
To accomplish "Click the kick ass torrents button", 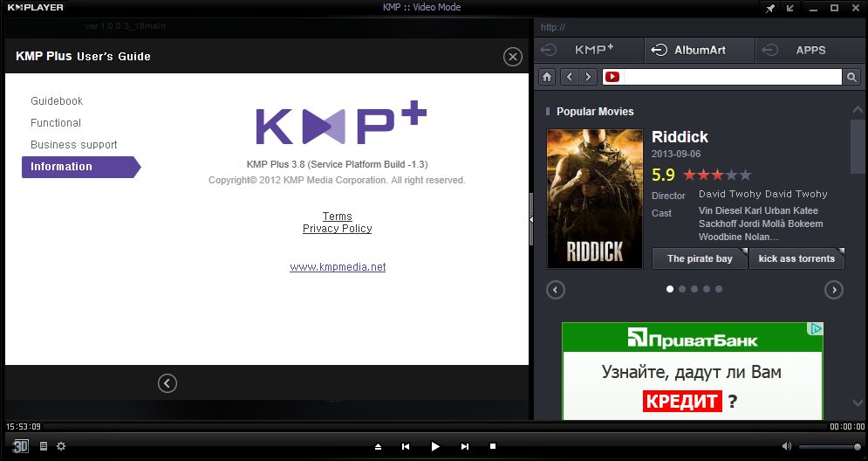I will click(796, 258).
